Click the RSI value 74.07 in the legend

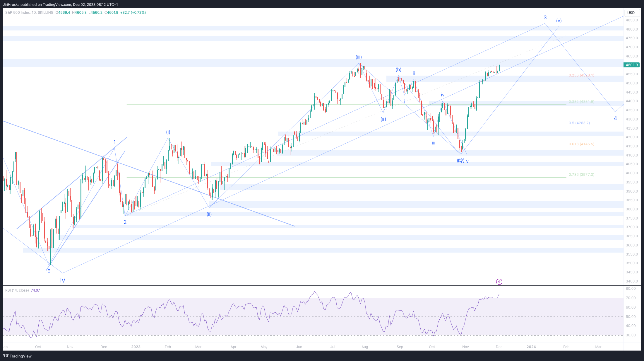35,290
